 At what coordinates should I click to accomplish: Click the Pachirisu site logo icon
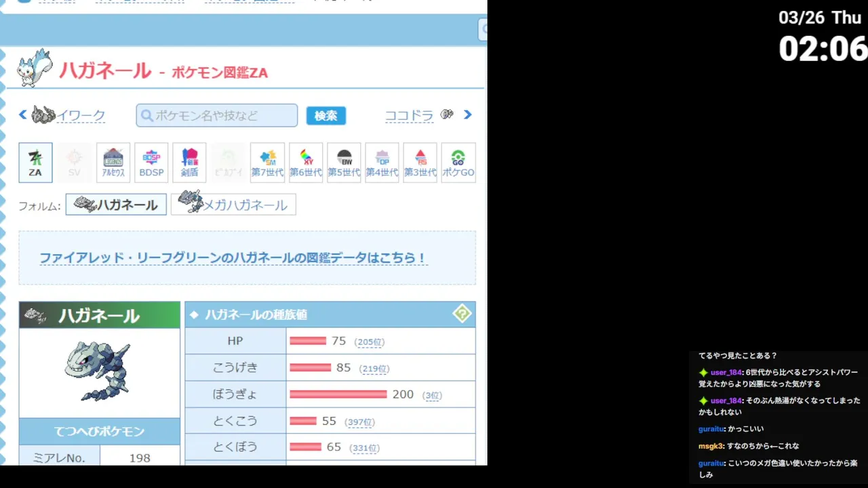[35, 68]
